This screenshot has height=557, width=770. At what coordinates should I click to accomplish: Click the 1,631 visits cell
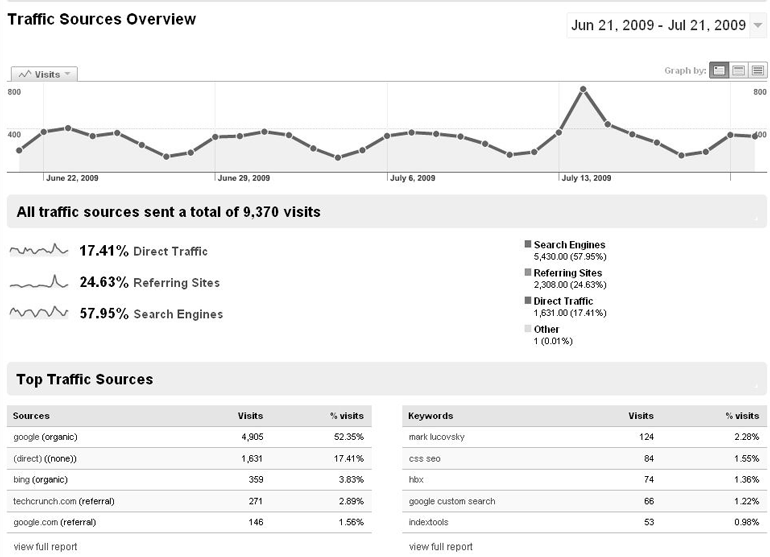[252, 458]
